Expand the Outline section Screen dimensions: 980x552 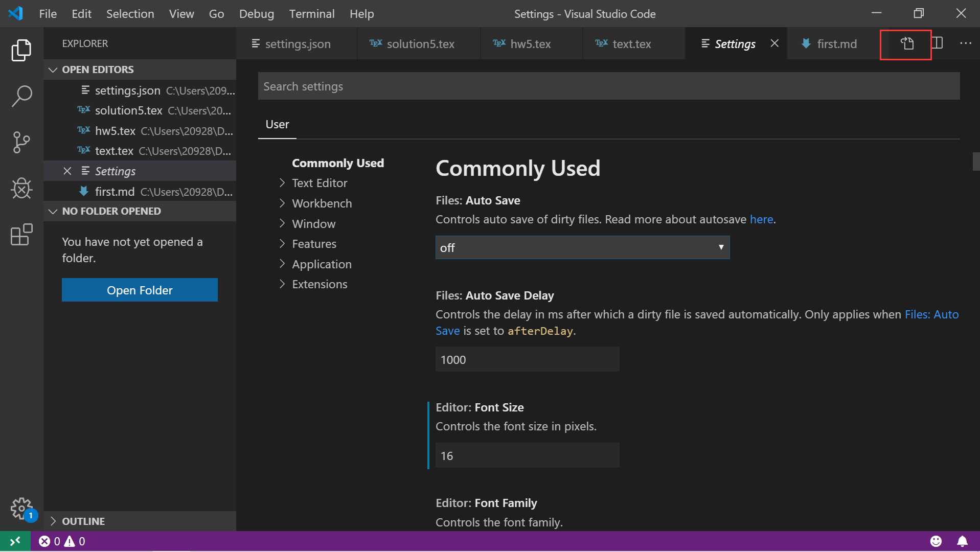coord(140,521)
